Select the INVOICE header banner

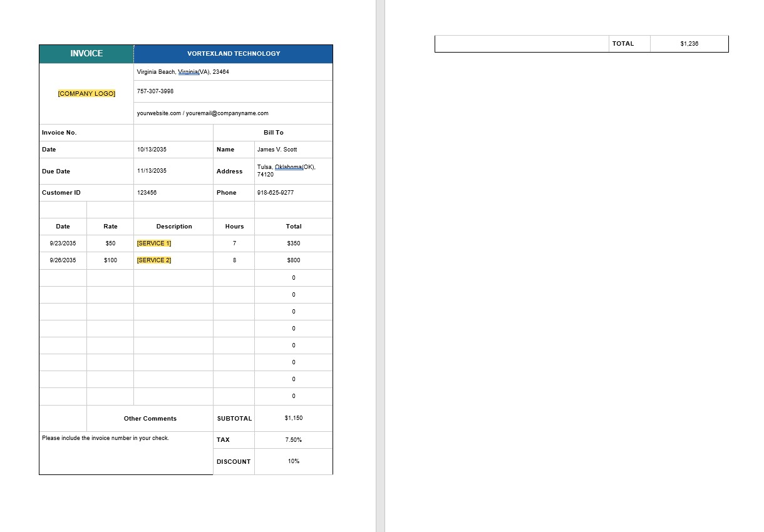click(86, 54)
